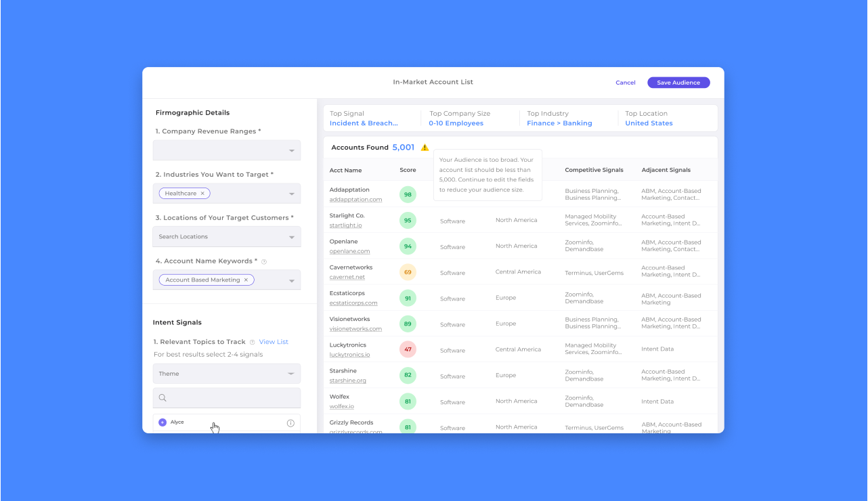868x501 pixels.
Task: Click the 89 score badge for Visionetworks
Action: coord(408,324)
